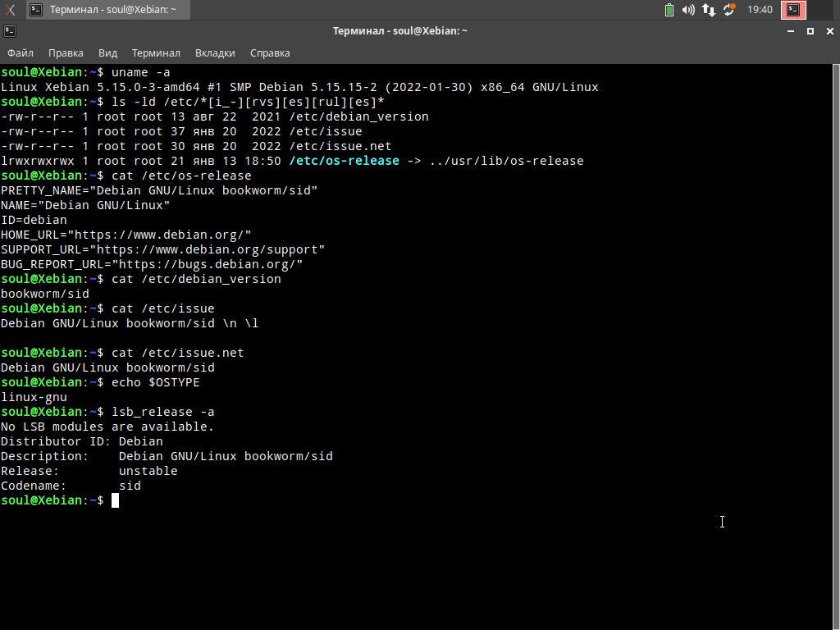The width and height of the screenshot is (840, 630).
Task: Open the Вкладки menu
Action: (x=215, y=53)
